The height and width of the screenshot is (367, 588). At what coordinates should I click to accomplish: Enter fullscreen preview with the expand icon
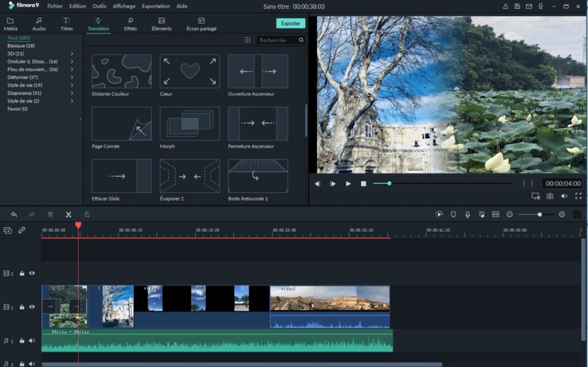point(578,196)
